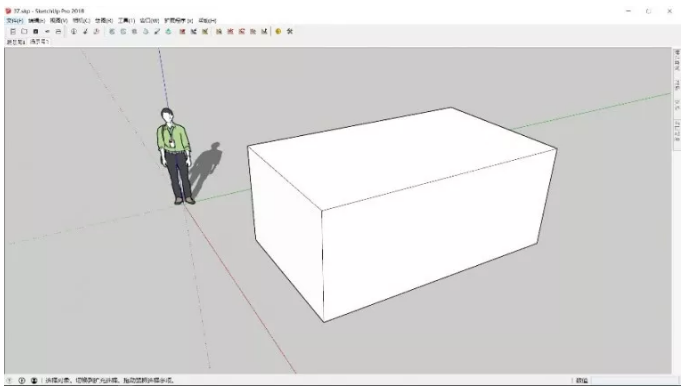Click the last icon of the second toolbar group

tap(97, 32)
